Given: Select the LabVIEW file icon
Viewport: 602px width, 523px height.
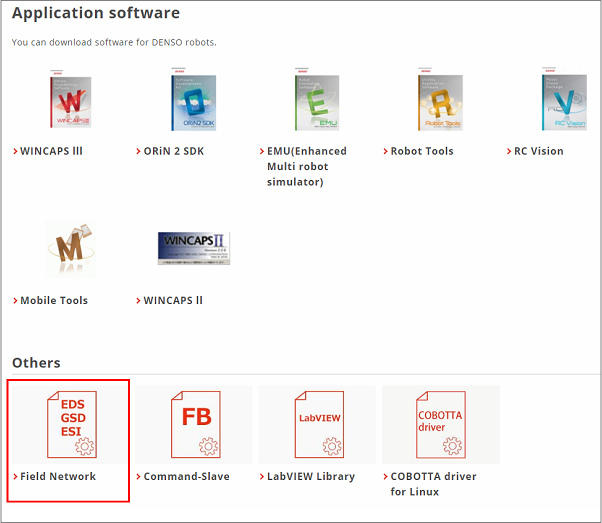Looking at the screenshot, I should coord(317,424).
